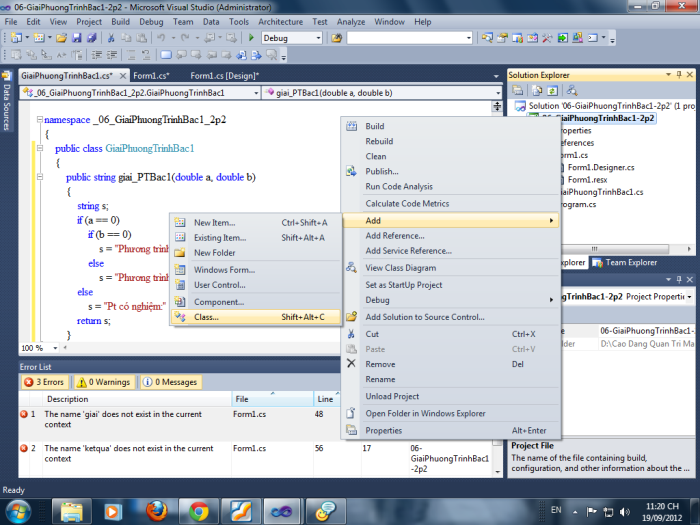Sort errors by the File column header

pos(272,399)
